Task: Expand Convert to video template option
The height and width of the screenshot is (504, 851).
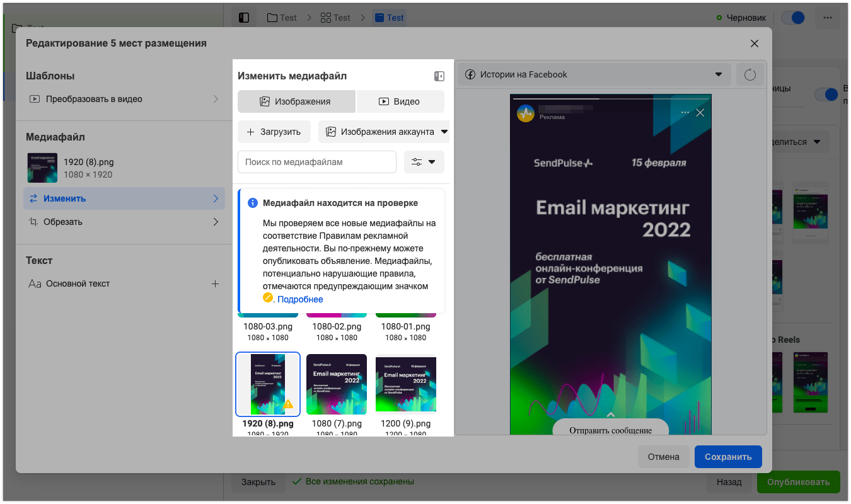Action: (124, 99)
